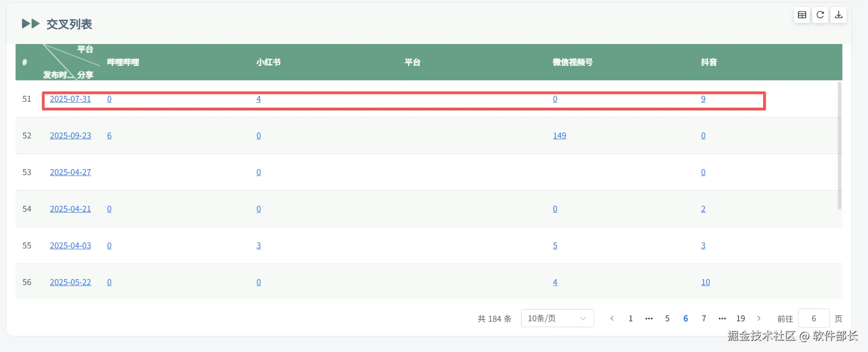
Task: Click 小红书 value 0 for 2025-04-27
Action: (259, 172)
